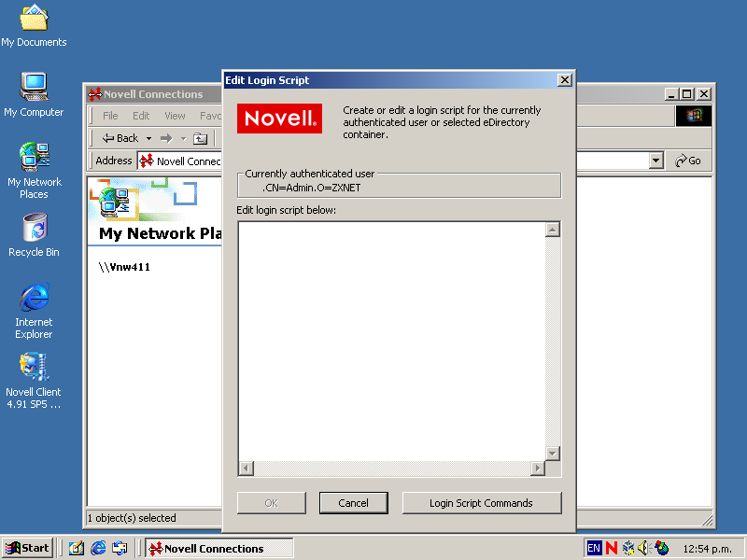
Task: Click the tray icon left of the speaker
Action: click(x=628, y=548)
